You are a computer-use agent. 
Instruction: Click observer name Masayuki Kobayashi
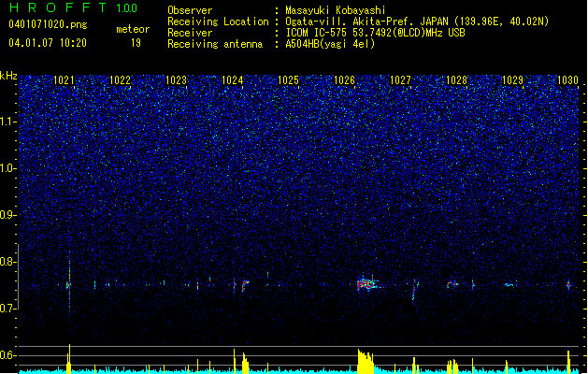coord(336,10)
